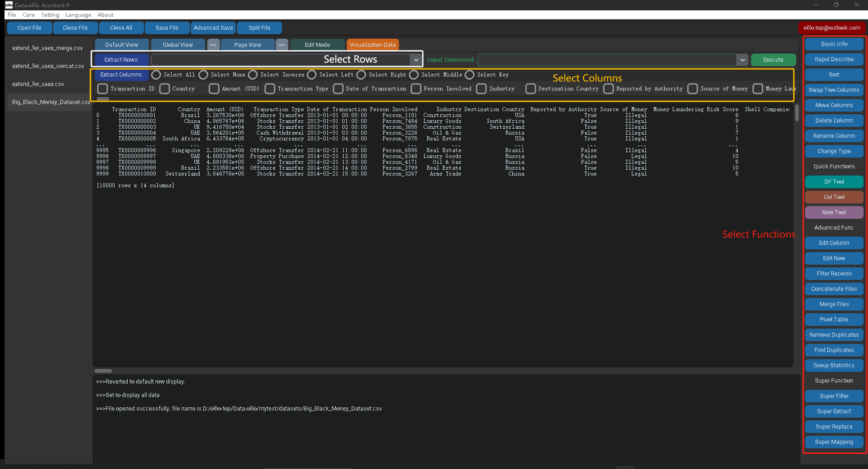Switch to Page View tab
868x469 pixels.
247,45
